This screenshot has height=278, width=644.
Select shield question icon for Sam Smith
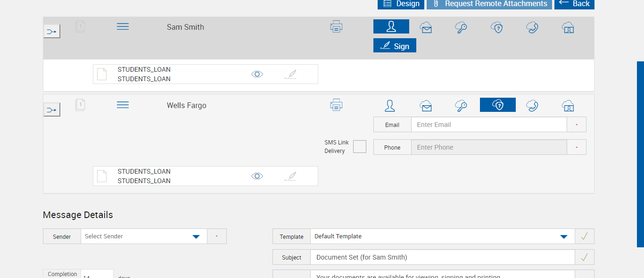click(497, 27)
